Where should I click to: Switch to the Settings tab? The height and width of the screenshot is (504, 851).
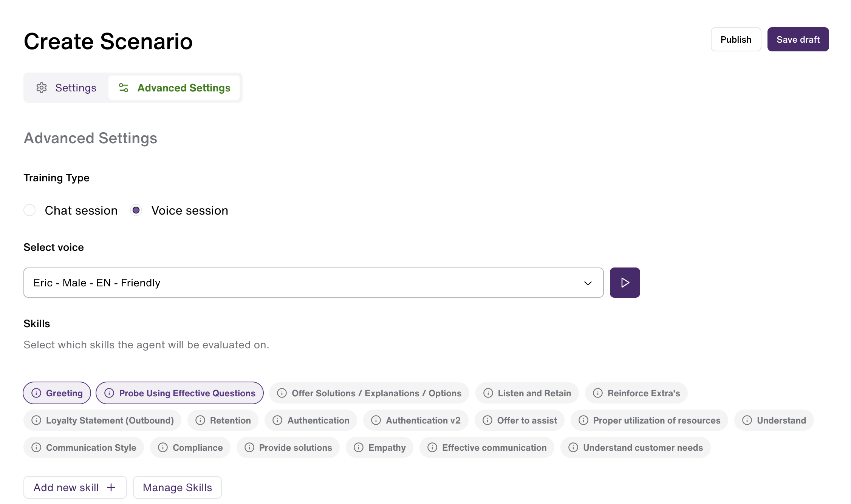pos(67,88)
